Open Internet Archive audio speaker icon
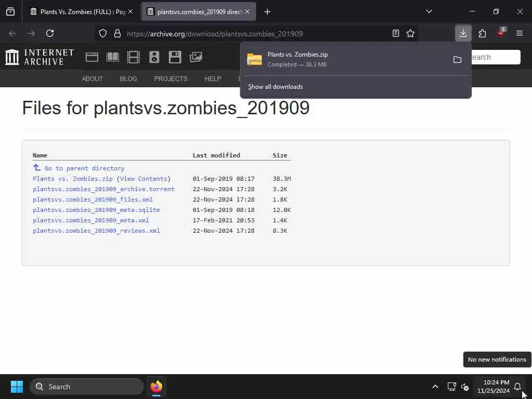 [x=154, y=57]
